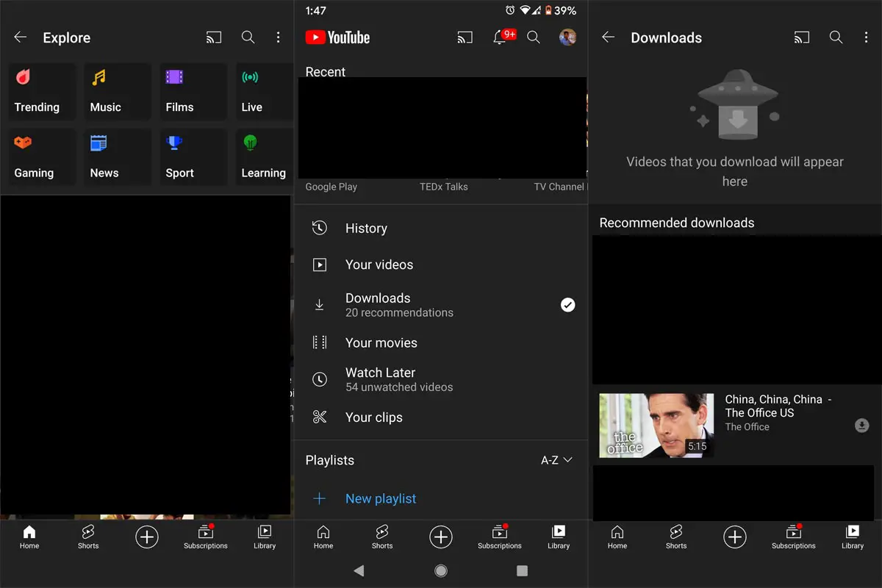This screenshot has width=882, height=588.
Task: Tap the cast icon beside the notification bell
Action: click(465, 37)
